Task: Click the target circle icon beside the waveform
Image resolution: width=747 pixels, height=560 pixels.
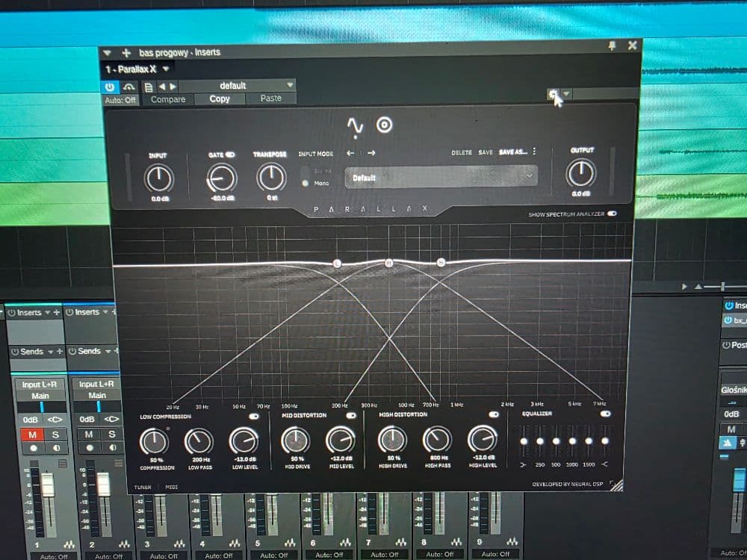Action: pyautogui.click(x=385, y=125)
